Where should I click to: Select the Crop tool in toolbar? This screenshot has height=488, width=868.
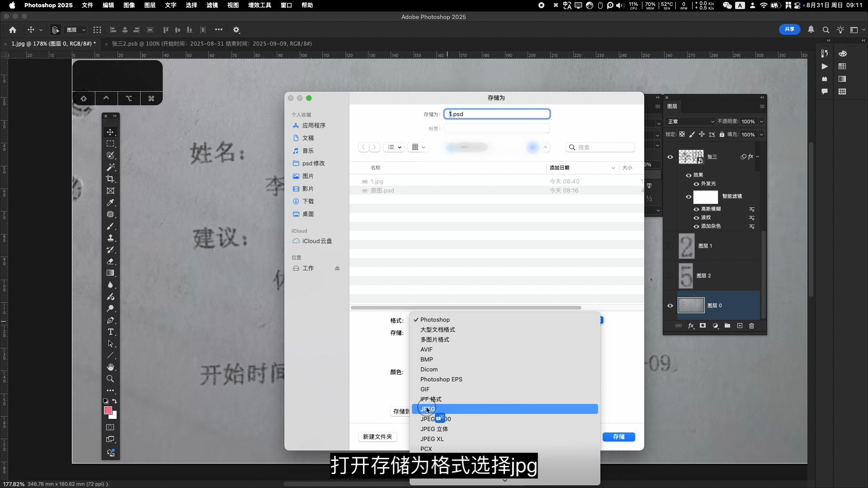coord(110,179)
